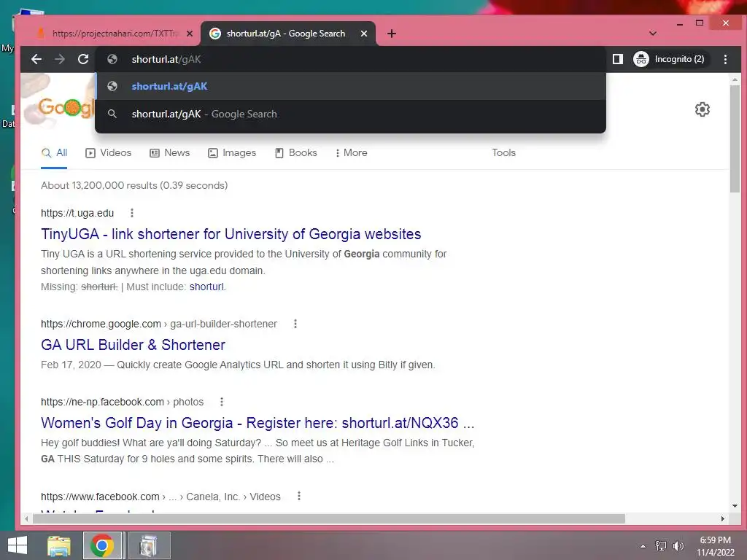Open the volume speaker tray icon
747x560 pixels.
coord(678,546)
